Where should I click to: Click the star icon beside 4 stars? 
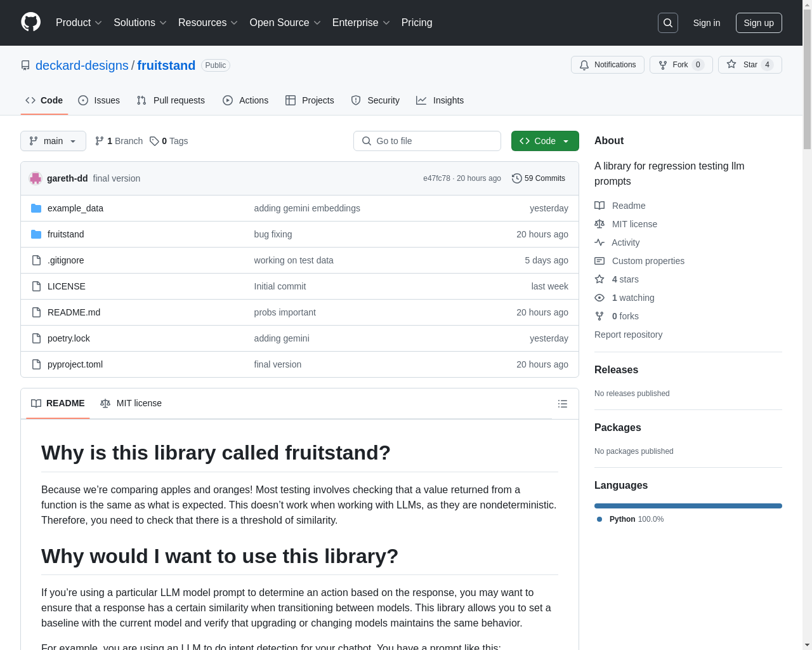599,279
